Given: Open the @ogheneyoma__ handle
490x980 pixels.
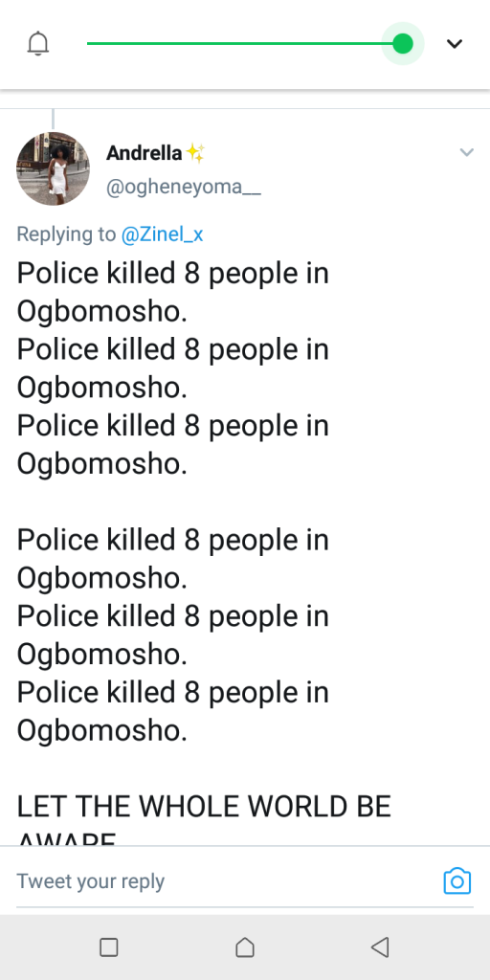Looking at the screenshot, I should click(183, 187).
